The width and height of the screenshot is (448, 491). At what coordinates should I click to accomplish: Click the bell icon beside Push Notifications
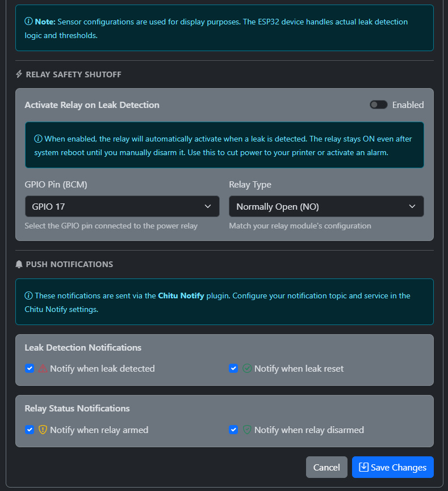pos(19,264)
